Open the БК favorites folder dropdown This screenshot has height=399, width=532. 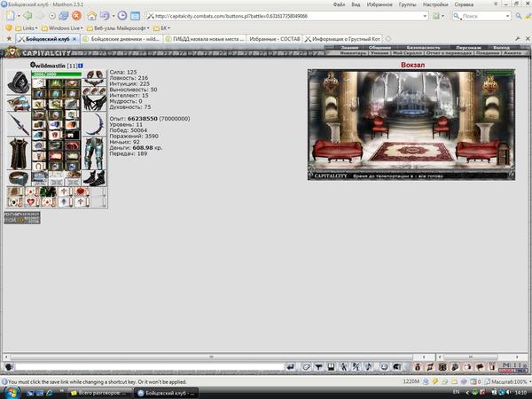coord(161,28)
